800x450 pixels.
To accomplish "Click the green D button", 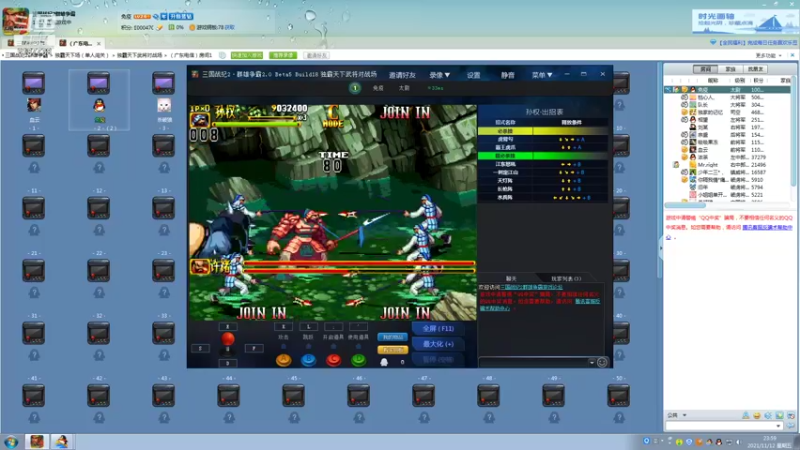I will (359, 360).
